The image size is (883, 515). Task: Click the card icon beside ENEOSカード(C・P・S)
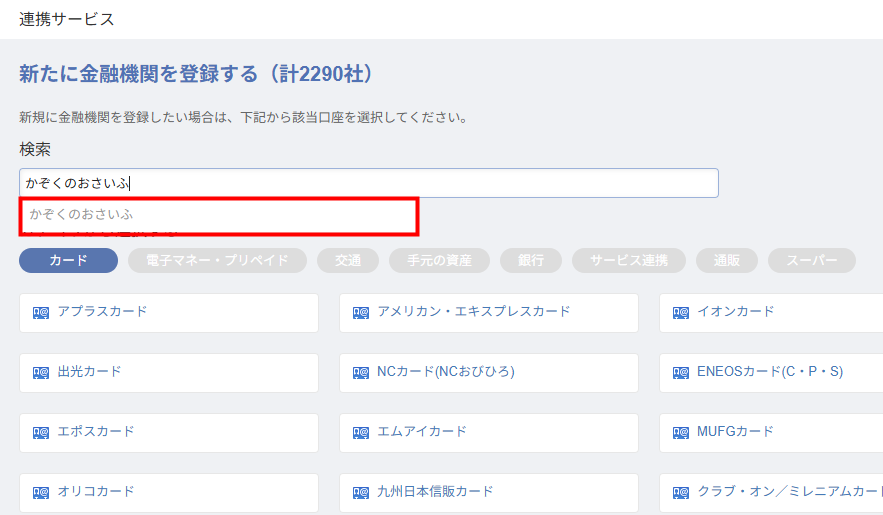680,373
